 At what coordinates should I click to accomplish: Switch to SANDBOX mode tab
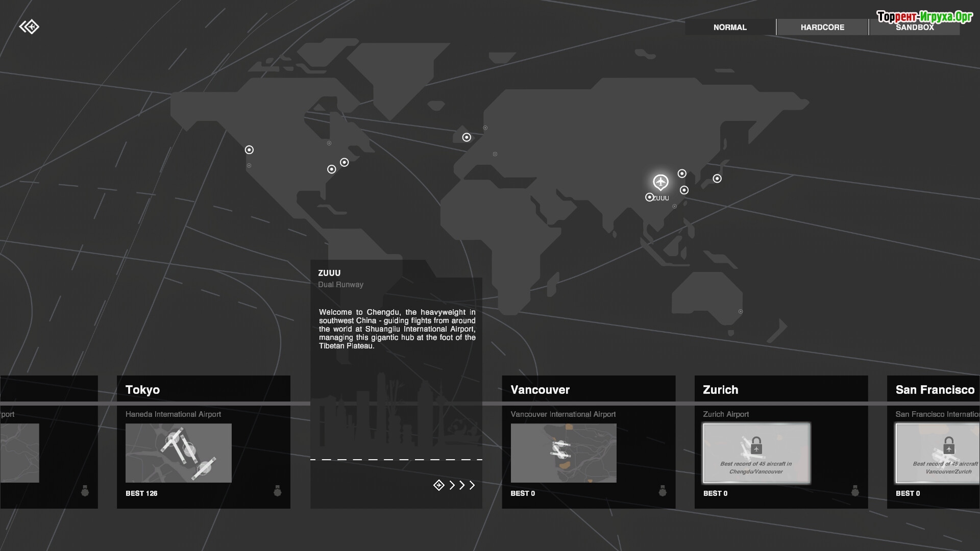coord(915,28)
